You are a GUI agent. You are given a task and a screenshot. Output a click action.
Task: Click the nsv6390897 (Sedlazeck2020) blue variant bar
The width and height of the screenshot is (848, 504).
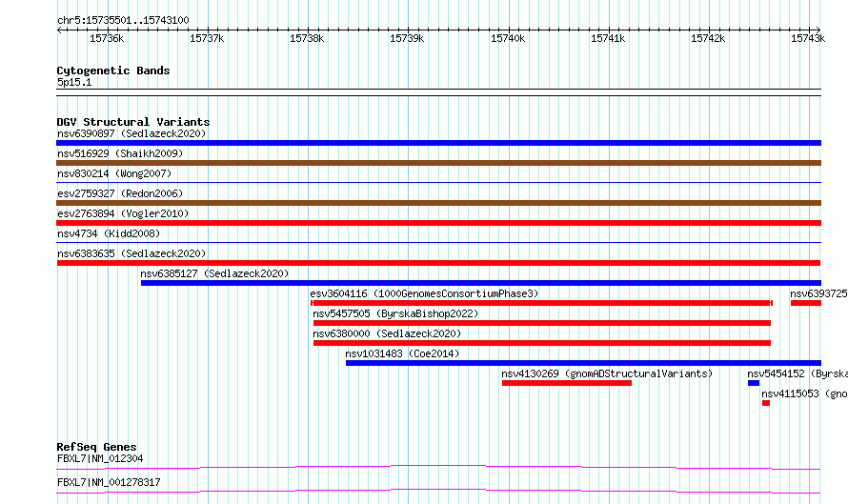pyautogui.click(x=438, y=143)
